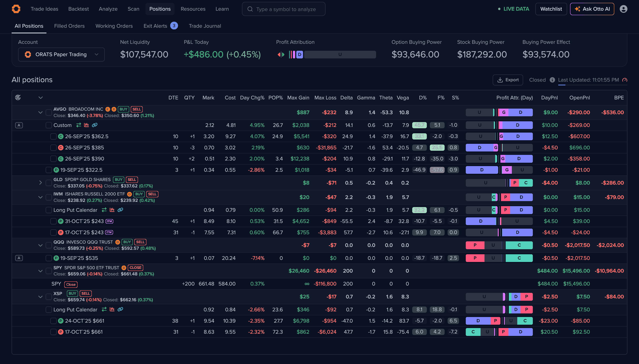
Task: Click the symbol search input field
Action: (x=284, y=9)
